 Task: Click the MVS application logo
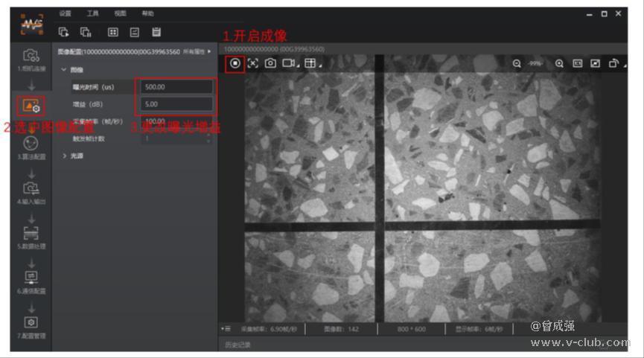pos(31,25)
